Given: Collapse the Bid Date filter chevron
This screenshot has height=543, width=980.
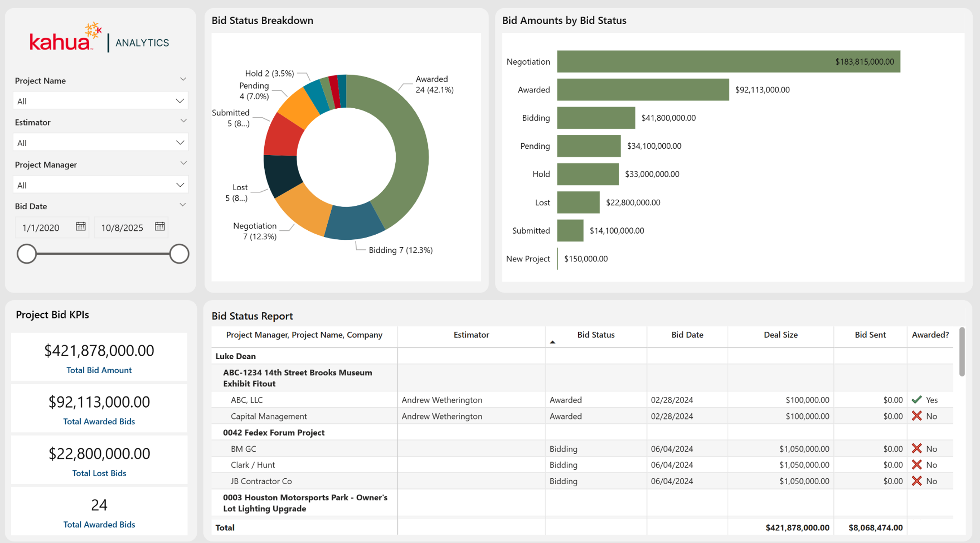Looking at the screenshot, I should (183, 205).
